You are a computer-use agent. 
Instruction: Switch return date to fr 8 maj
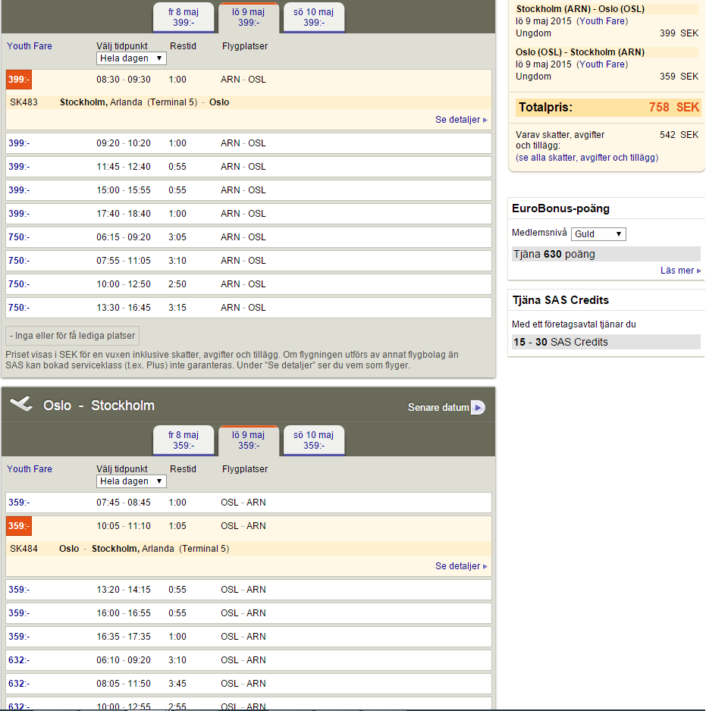tap(183, 440)
